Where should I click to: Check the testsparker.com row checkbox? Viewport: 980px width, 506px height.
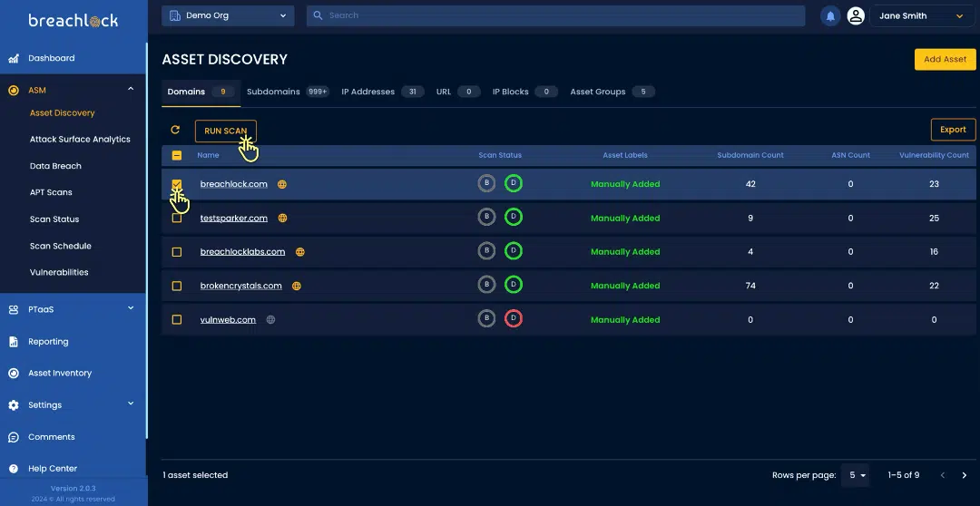177,218
